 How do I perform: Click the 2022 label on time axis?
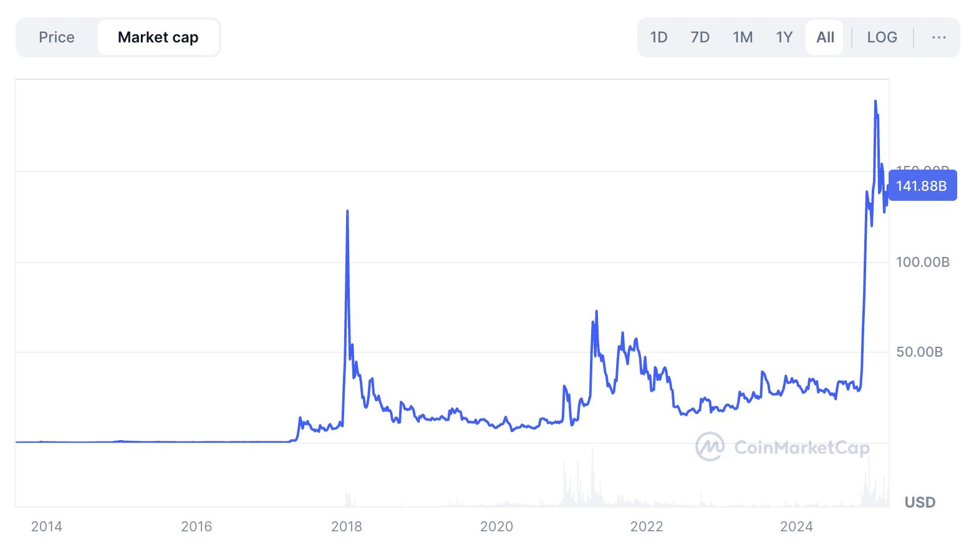pos(647,526)
